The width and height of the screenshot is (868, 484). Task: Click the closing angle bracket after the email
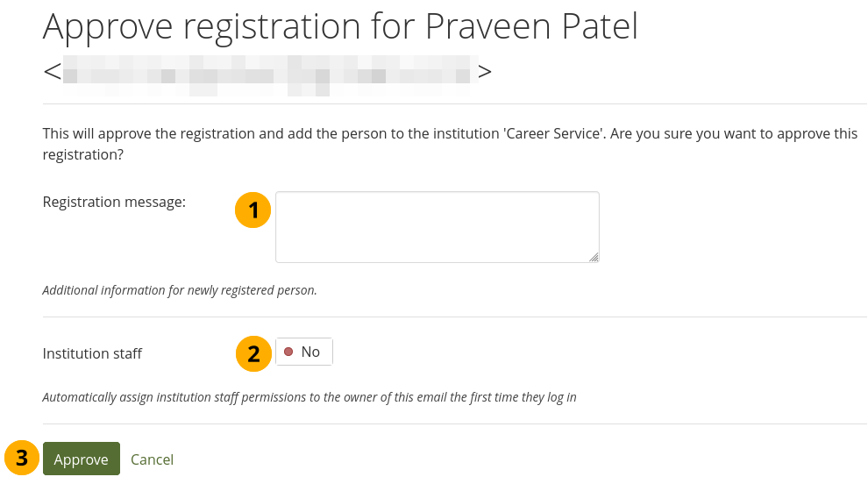click(x=484, y=72)
